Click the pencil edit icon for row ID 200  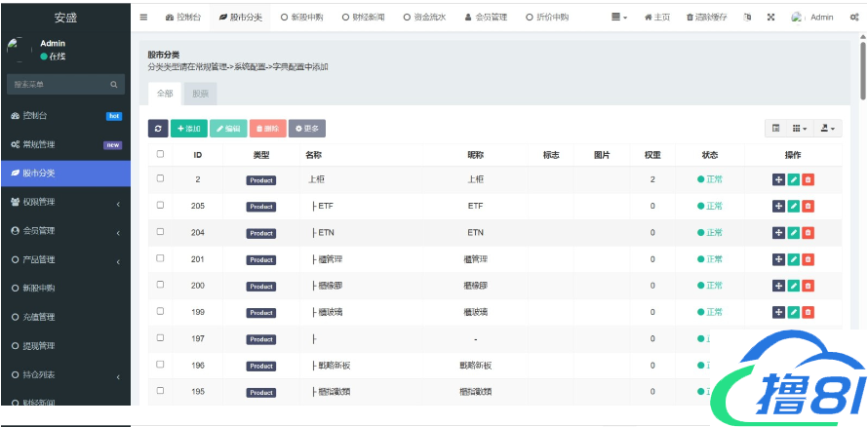click(793, 286)
